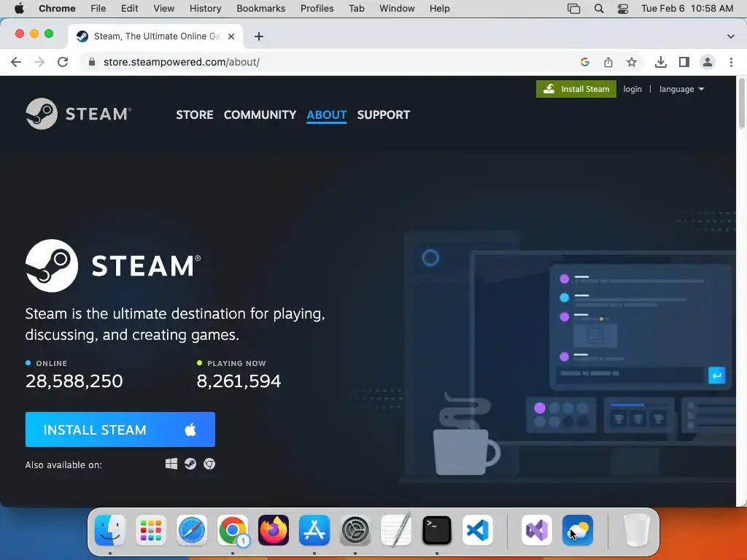Open the File menu
747x560 pixels.
[98, 9]
